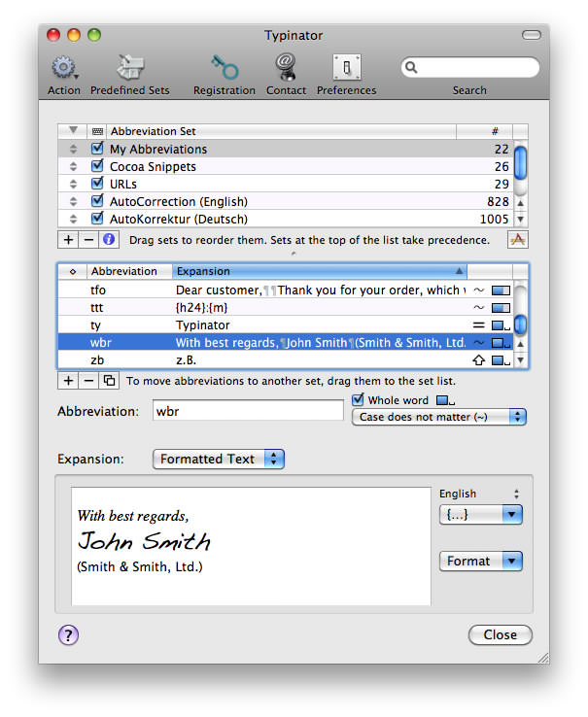Uncheck the My Abbreviations set checkbox
Screen dimensions: 588x717
97,150
